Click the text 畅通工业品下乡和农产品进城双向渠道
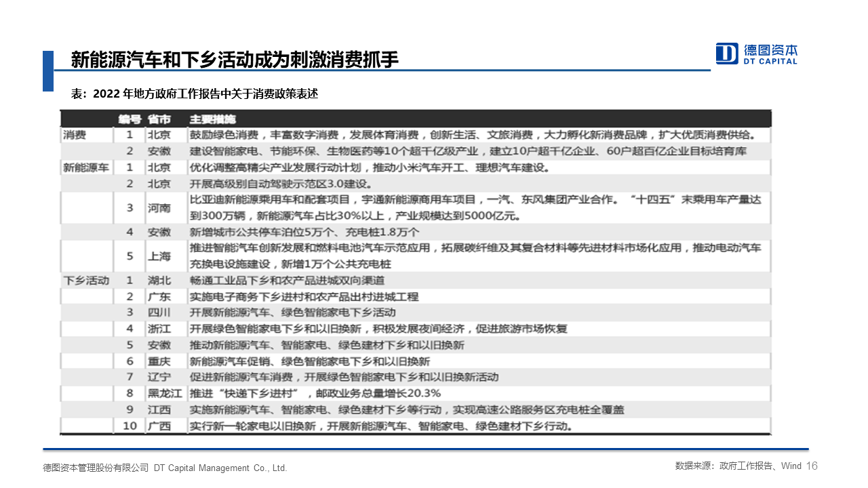The width and height of the screenshot is (868, 488). point(289,280)
